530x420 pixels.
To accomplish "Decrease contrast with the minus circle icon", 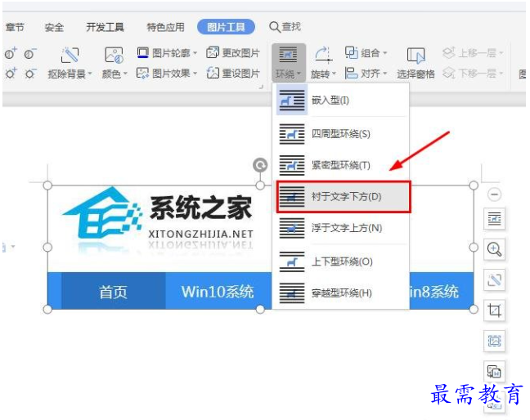I will tap(30, 53).
